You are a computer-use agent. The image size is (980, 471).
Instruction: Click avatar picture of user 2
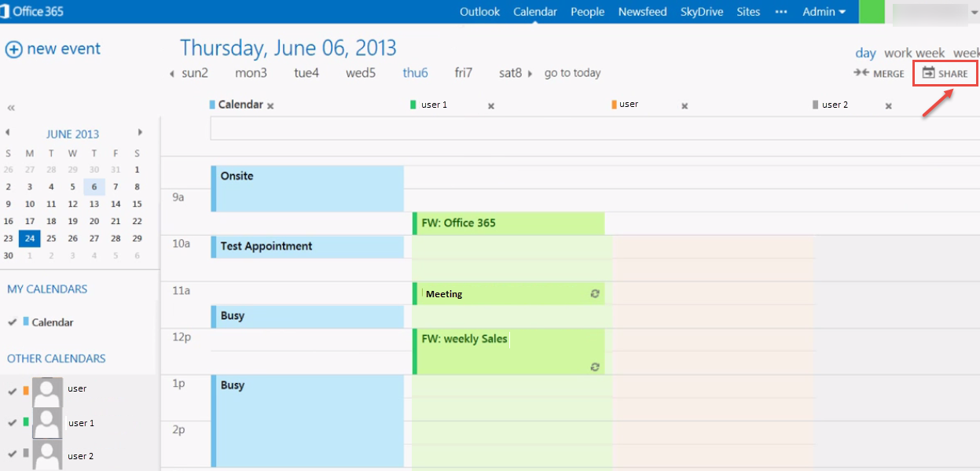pos(47,455)
